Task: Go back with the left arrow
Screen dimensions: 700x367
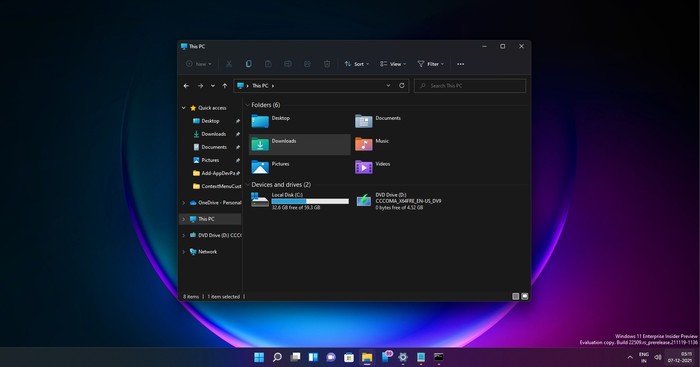Action: [x=186, y=86]
